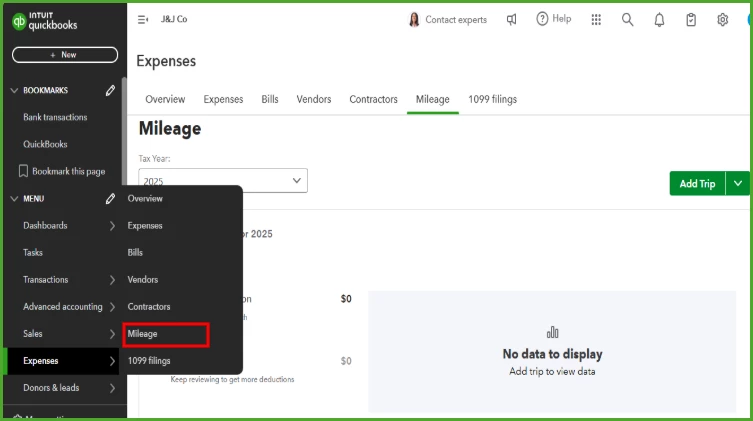Edit menu with the pencil icon
753x421 pixels.
click(110, 198)
